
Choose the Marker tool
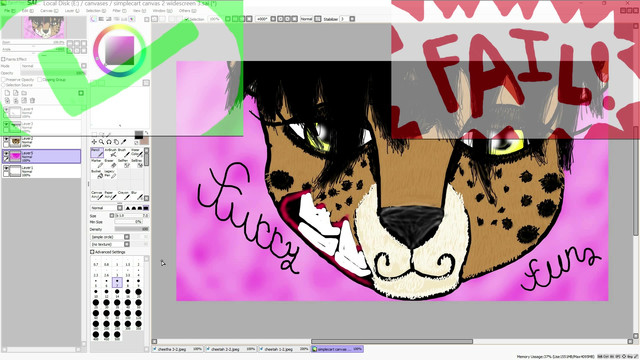pyautogui.click(x=97, y=163)
